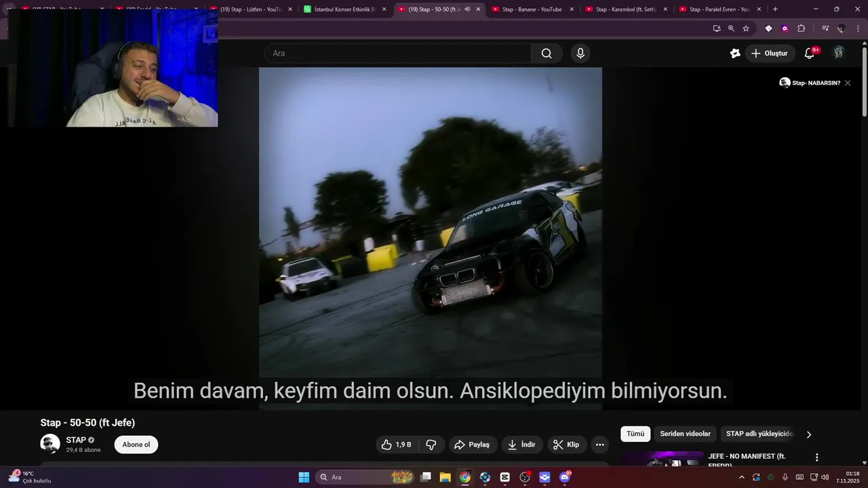Click the install app icon in address bar
Viewport: 868px width, 488px height.
tap(717, 28)
